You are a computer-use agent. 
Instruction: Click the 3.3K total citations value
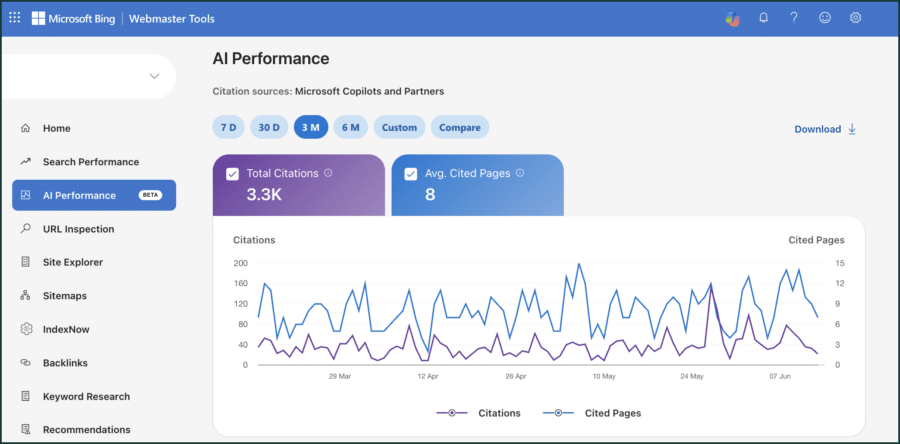pos(265,194)
